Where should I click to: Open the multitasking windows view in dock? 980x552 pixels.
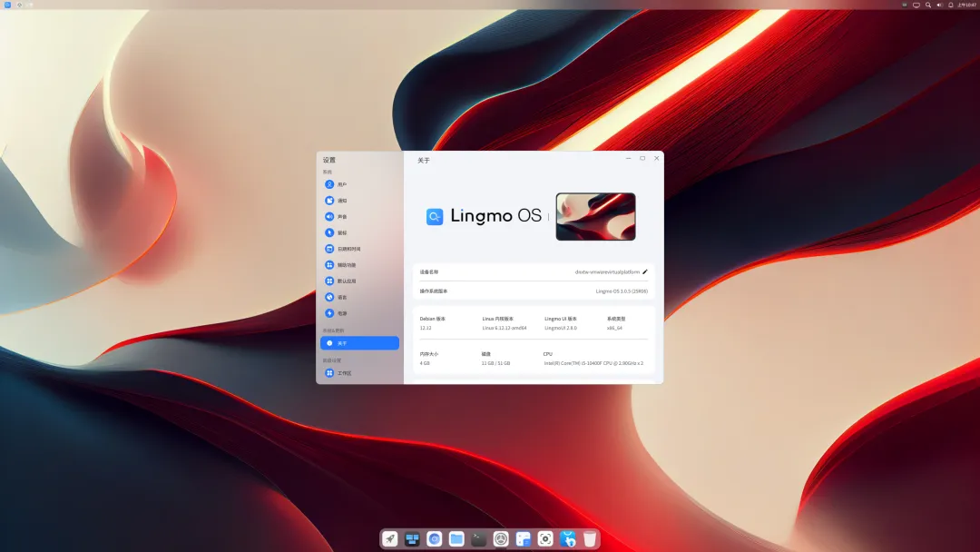pyautogui.click(x=412, y=539)
